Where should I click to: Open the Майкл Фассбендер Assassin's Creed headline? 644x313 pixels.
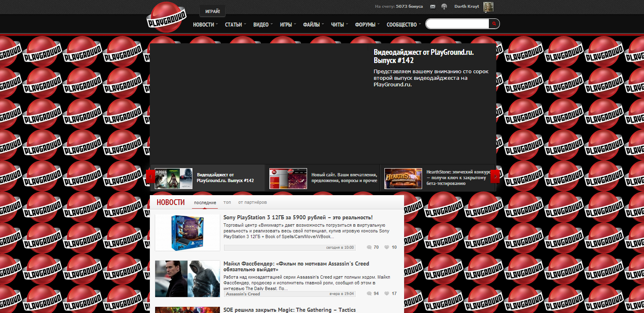[296, 266]
